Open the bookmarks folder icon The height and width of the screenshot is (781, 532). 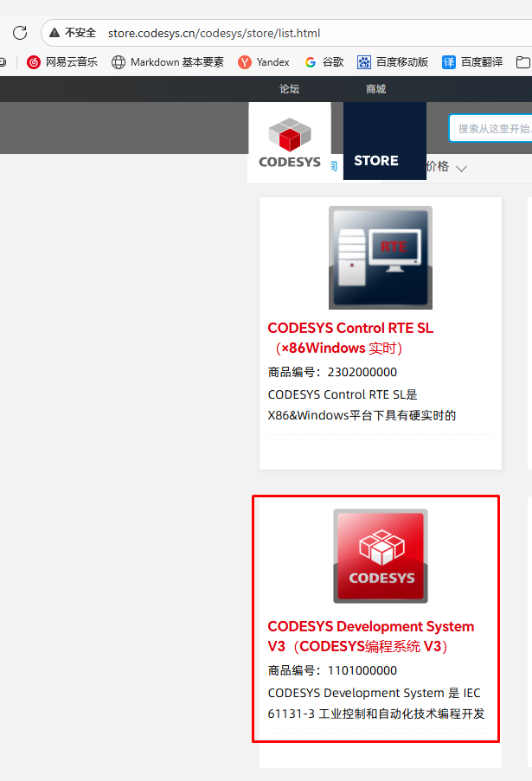click(x=522, y=62)
